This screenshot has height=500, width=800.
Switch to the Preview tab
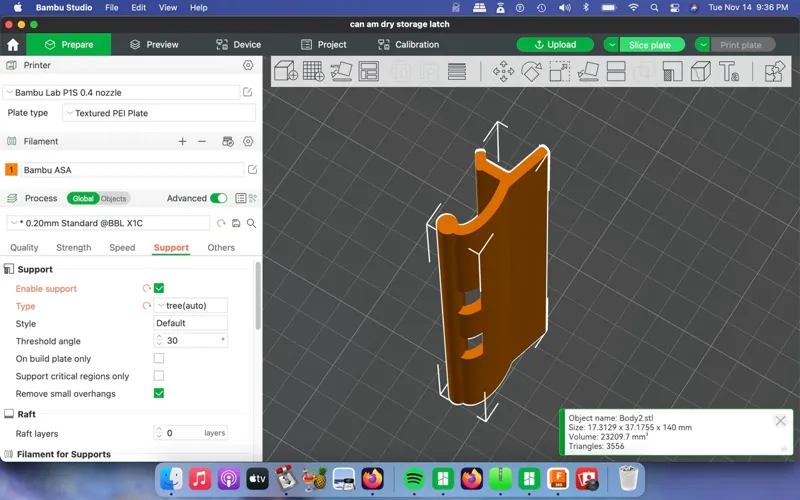(x=154, y=45)
